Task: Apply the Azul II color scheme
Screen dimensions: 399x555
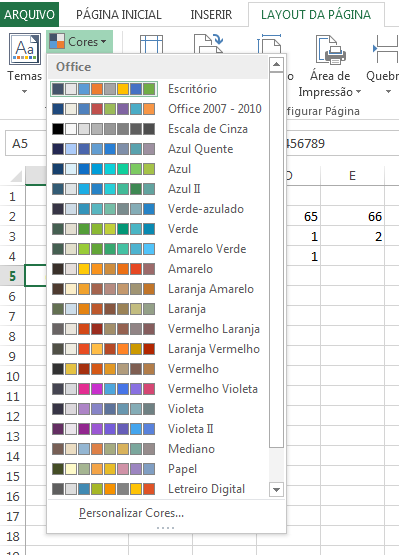Action: (158, 189)
